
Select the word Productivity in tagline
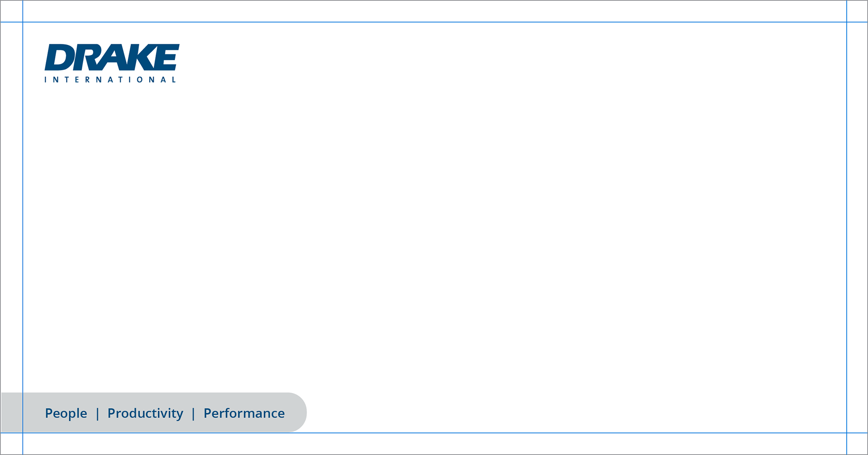pos(145,413)
